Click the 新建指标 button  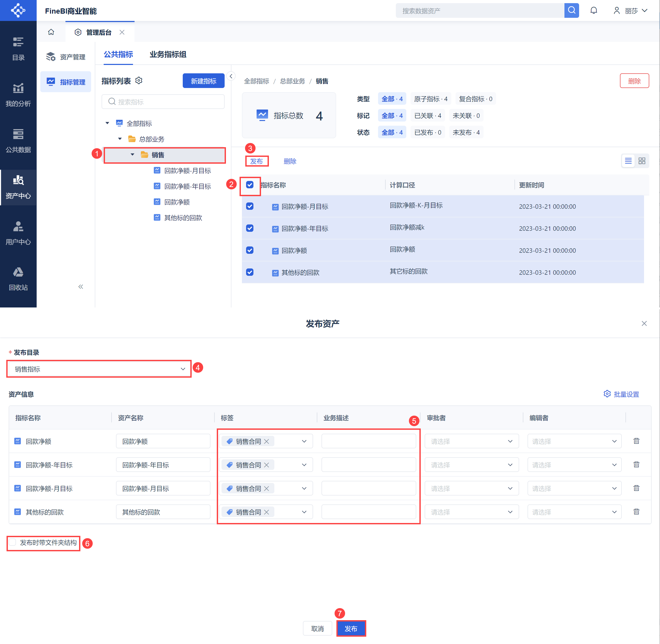click(203, 81)
